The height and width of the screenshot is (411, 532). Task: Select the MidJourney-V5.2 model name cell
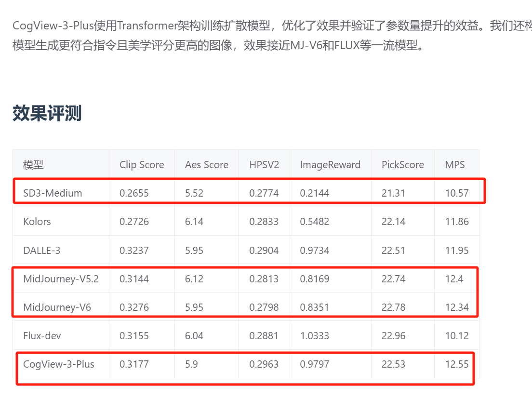(x=61, y=279)
